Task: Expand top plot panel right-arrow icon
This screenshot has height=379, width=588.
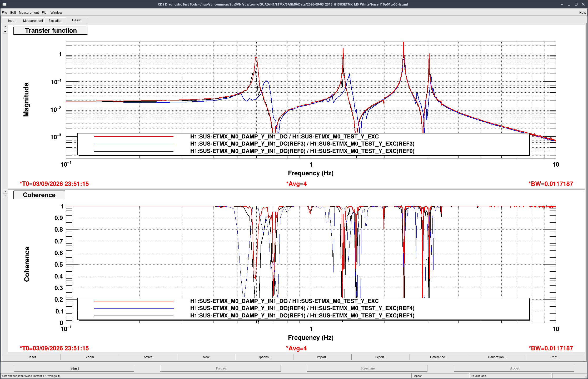Action: [5, 27]
